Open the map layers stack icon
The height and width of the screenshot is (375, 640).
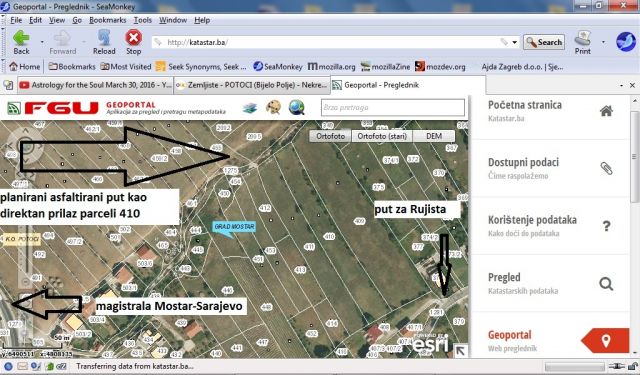click(250, 108)
